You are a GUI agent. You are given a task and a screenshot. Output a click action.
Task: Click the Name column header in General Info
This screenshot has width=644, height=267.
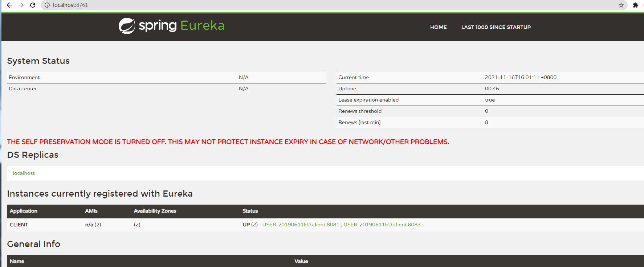[17, 261]
